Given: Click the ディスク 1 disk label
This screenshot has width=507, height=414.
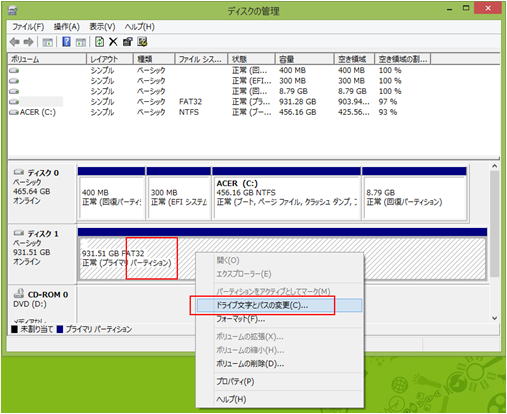Looking at the screenshot, I should tap(43, 233).
